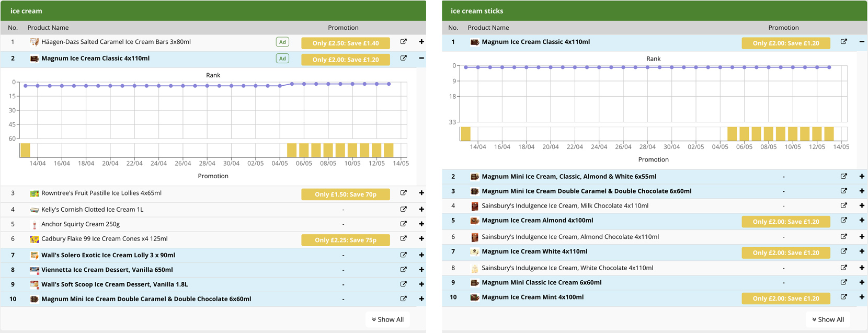The image size is (868, 333).
Task: Click the Häagen-Dazs product thumbnail image
Action: pyautogui.click(x=34, y=42)
